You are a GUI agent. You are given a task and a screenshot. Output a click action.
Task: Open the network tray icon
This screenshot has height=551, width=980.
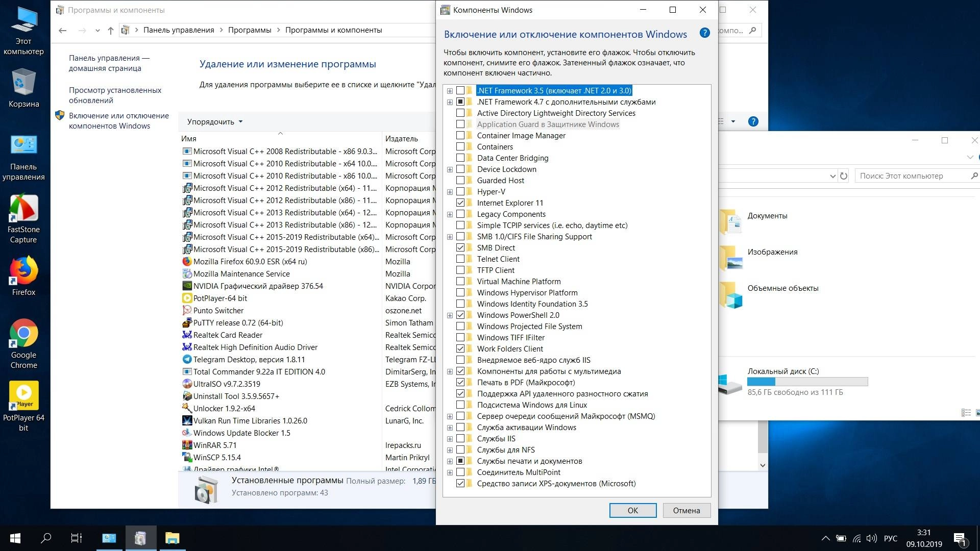click(856, 538)
